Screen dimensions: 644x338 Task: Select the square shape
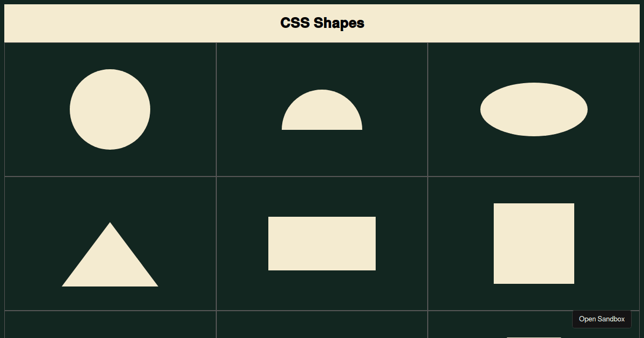tap(534, 243)
